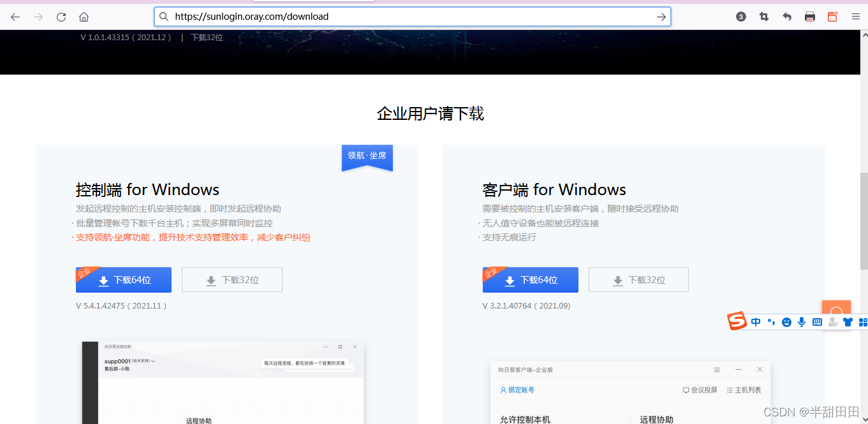Click heading 客户端 for Windows
Screen dimensions: 868x424
pyautogui.click(x=554, y=189)
